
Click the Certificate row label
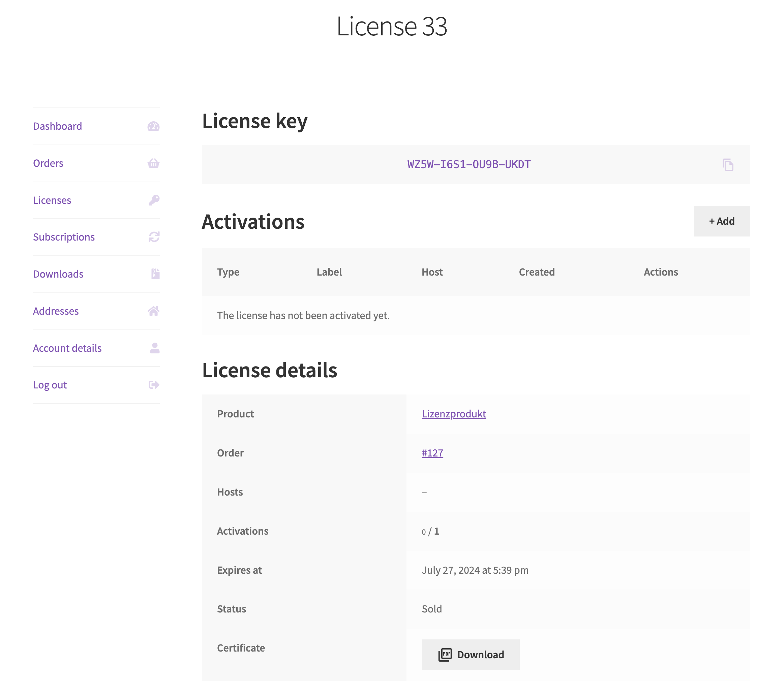[x=241, y=648]
